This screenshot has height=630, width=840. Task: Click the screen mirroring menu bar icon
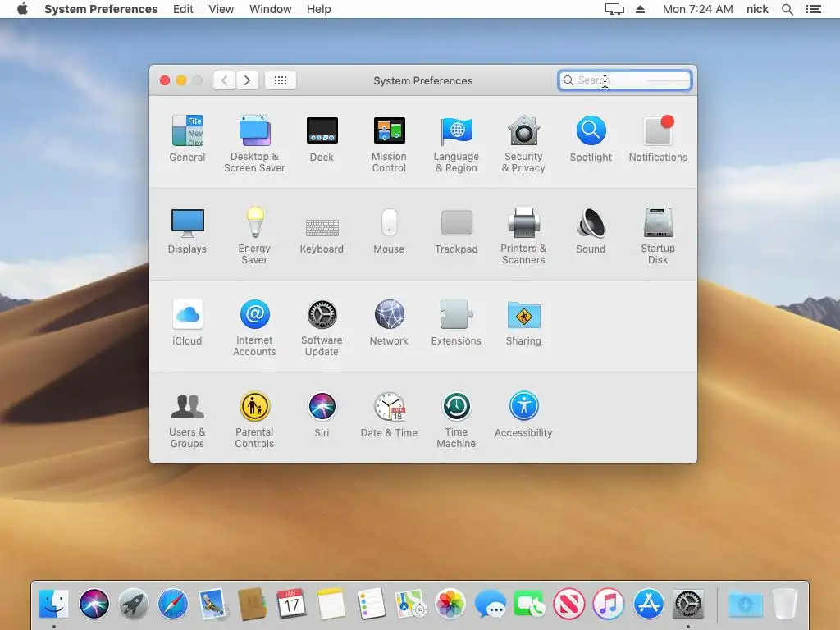pyautogui.click(x=614, y=9)
